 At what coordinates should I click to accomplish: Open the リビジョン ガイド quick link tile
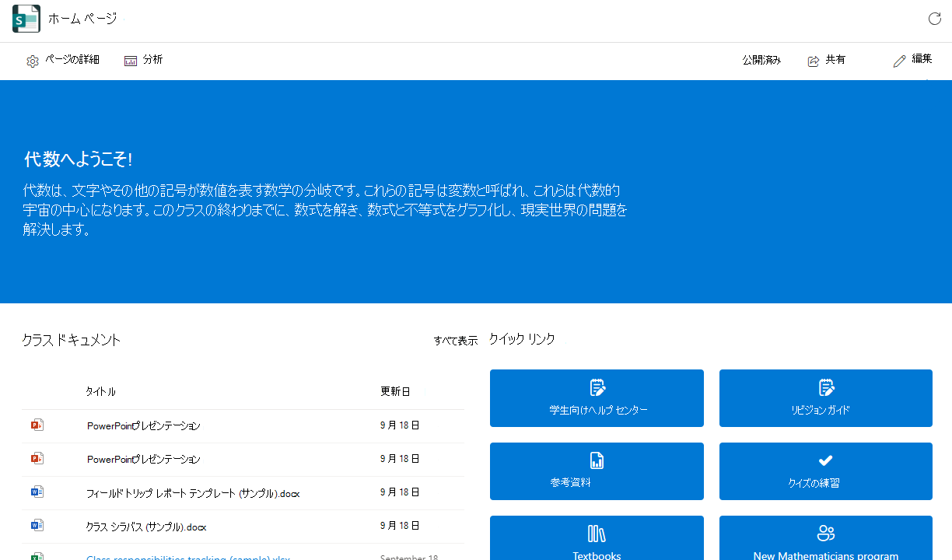(x=825, y=398)
